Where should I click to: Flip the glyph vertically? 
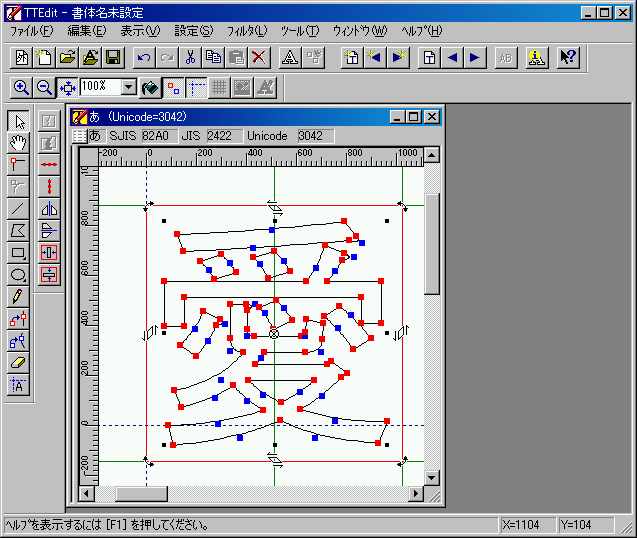coord(49,230)
